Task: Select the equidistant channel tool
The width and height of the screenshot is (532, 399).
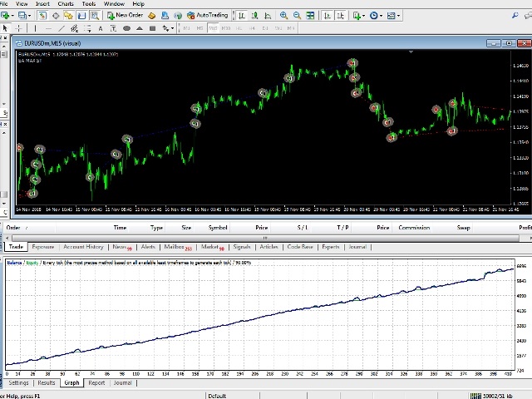Action: (x=74, y=28)
